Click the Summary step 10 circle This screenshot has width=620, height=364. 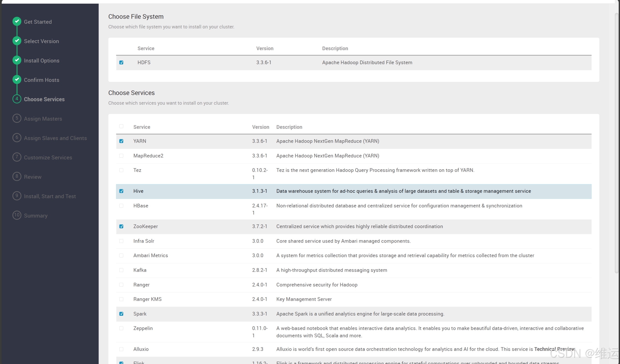(x=16, y=215)
